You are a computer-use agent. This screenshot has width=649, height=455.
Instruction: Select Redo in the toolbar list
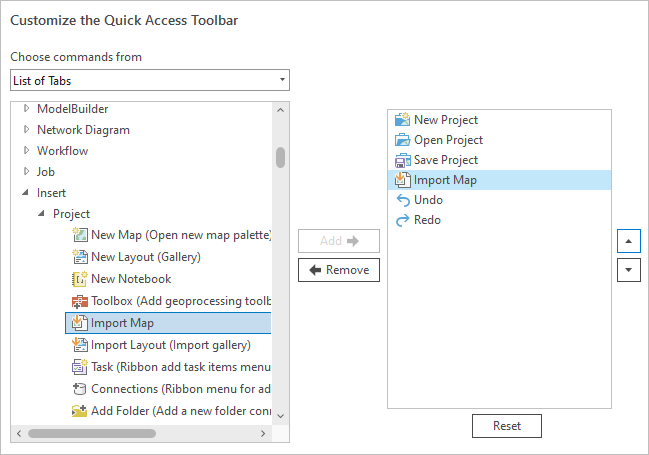[427, 220]
